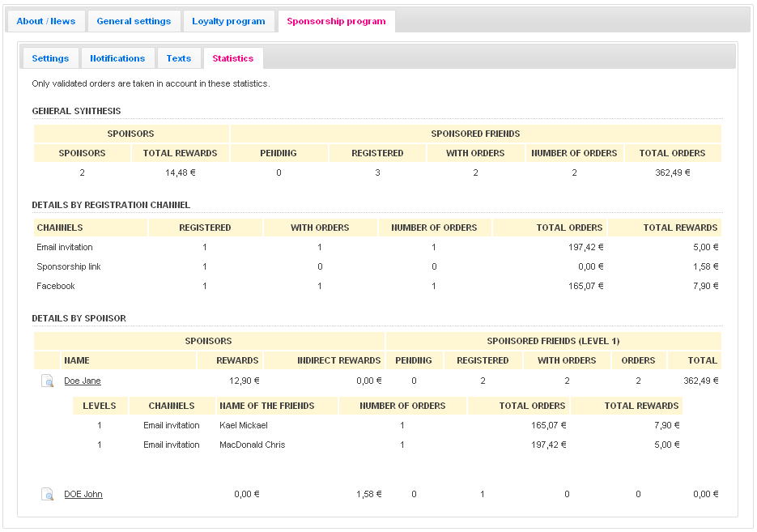757x532 pixels.
Task: Open the General settings tab
Action: click(134, 21)
